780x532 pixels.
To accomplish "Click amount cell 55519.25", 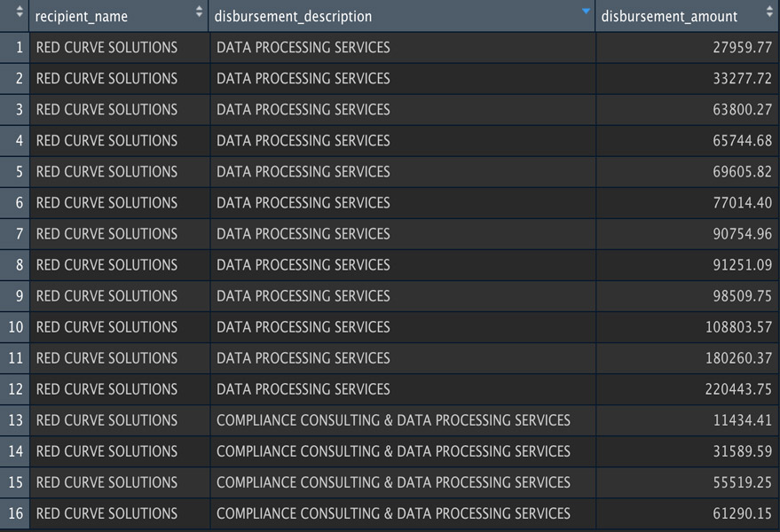I will pos(687,482).
